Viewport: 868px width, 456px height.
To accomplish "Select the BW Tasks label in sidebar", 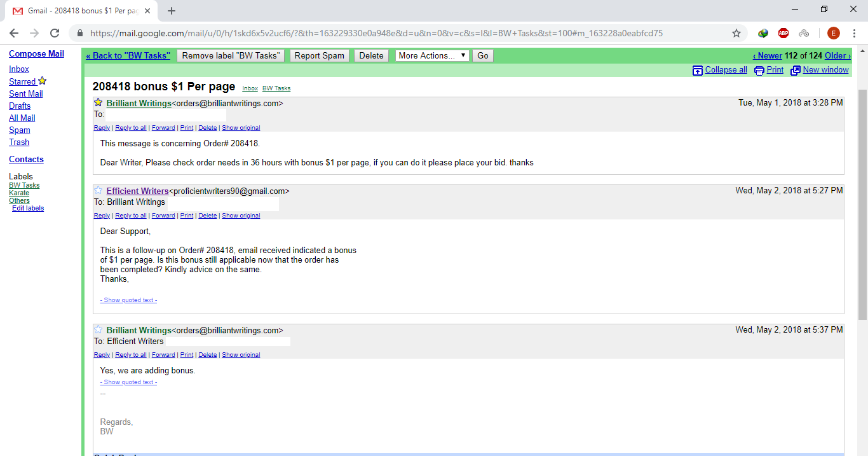I will (x=24, y=185).
